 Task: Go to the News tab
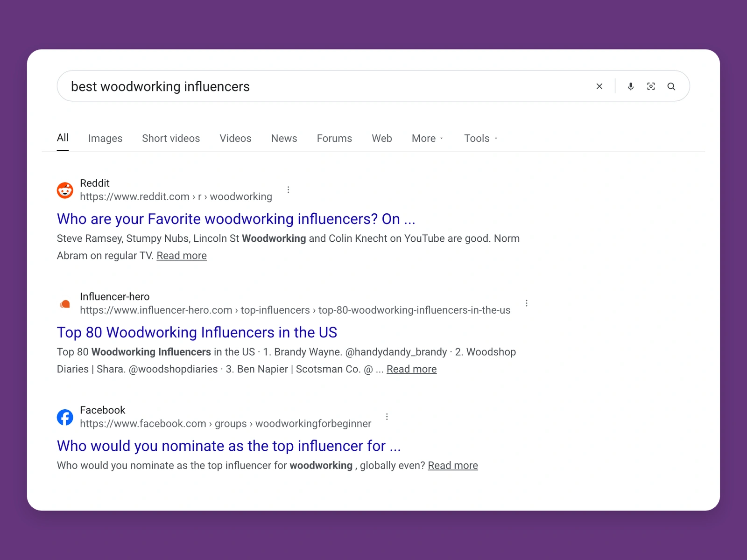tap(284, 138)
